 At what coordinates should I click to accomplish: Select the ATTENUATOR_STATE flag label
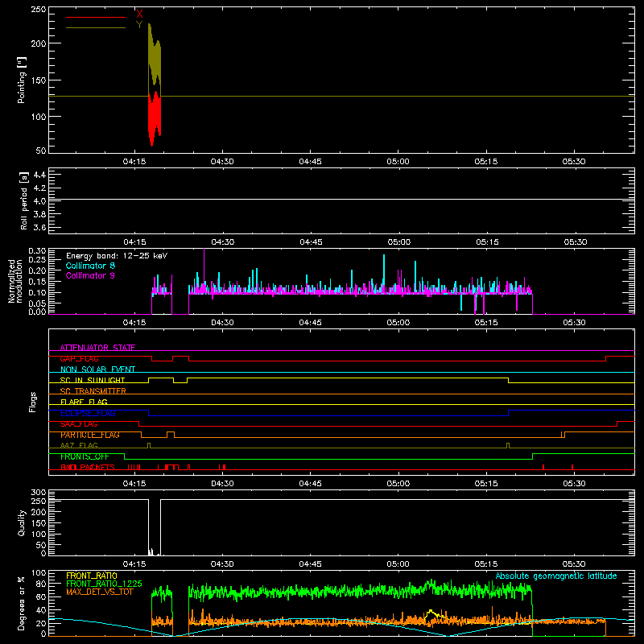(97, 348)
